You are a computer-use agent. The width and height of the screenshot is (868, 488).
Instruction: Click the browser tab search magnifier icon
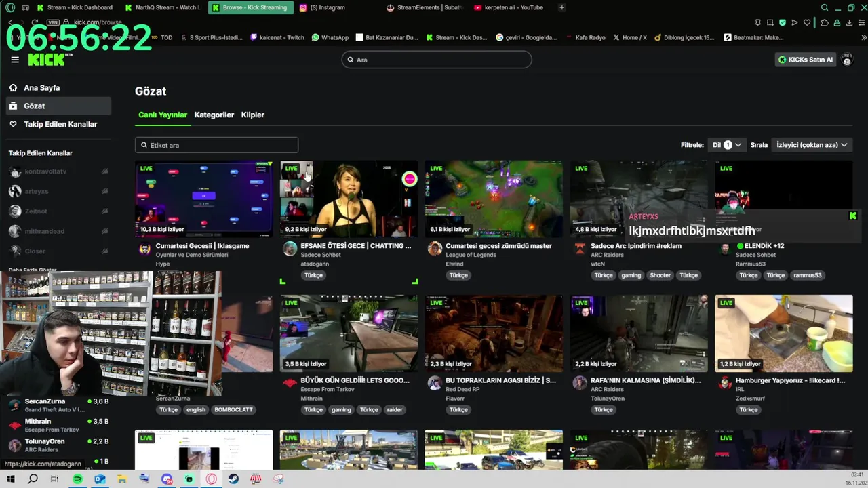click(x=825, y=7)
